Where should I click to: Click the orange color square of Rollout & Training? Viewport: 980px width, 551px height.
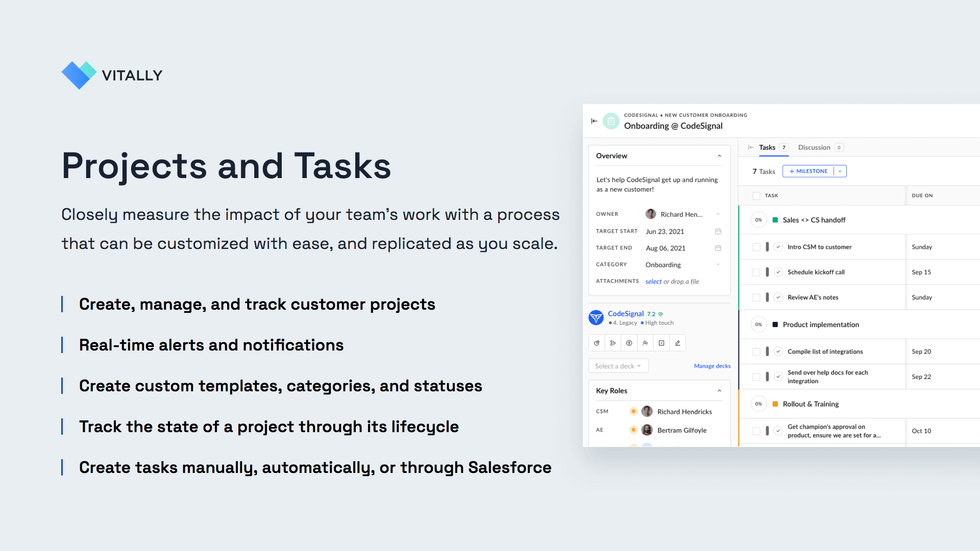pos(775,404)
